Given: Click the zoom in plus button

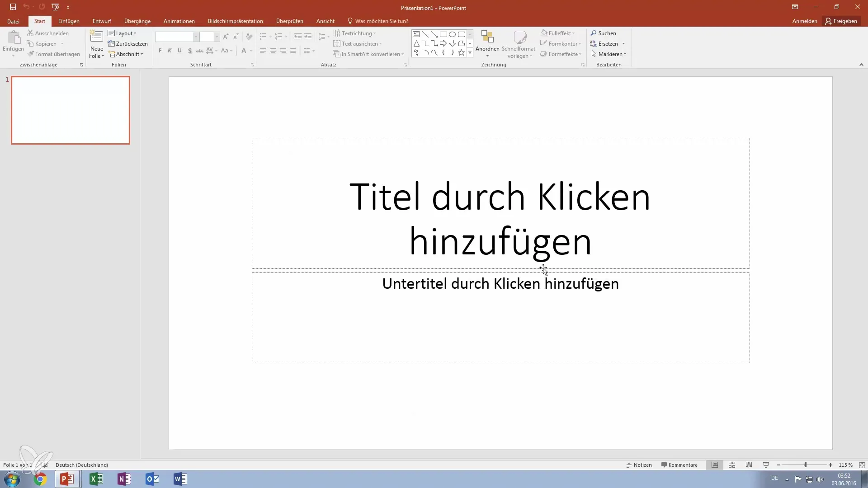Looking at the screenshot, I should (830, 465).
